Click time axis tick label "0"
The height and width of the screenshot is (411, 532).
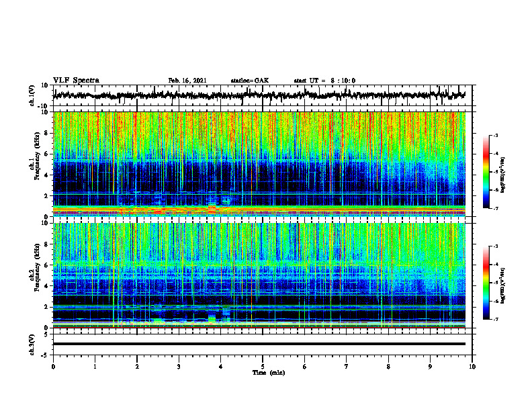pos(53,367)
